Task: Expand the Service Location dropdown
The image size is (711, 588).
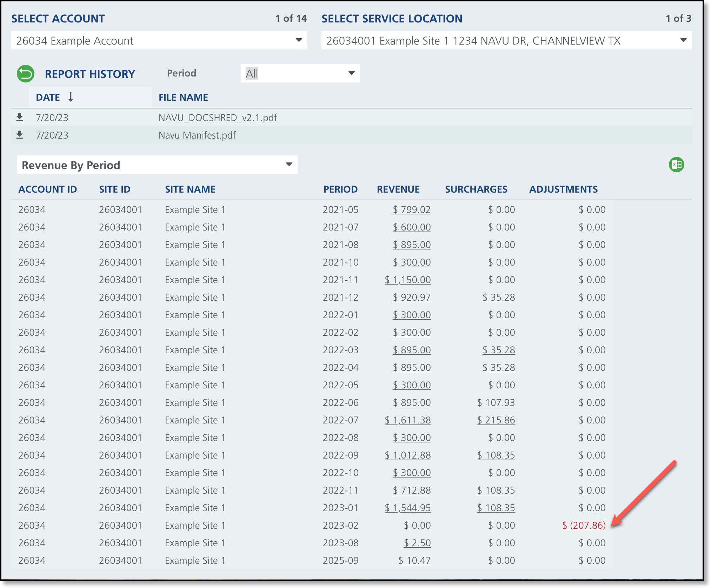Action: tap(683, 40)
